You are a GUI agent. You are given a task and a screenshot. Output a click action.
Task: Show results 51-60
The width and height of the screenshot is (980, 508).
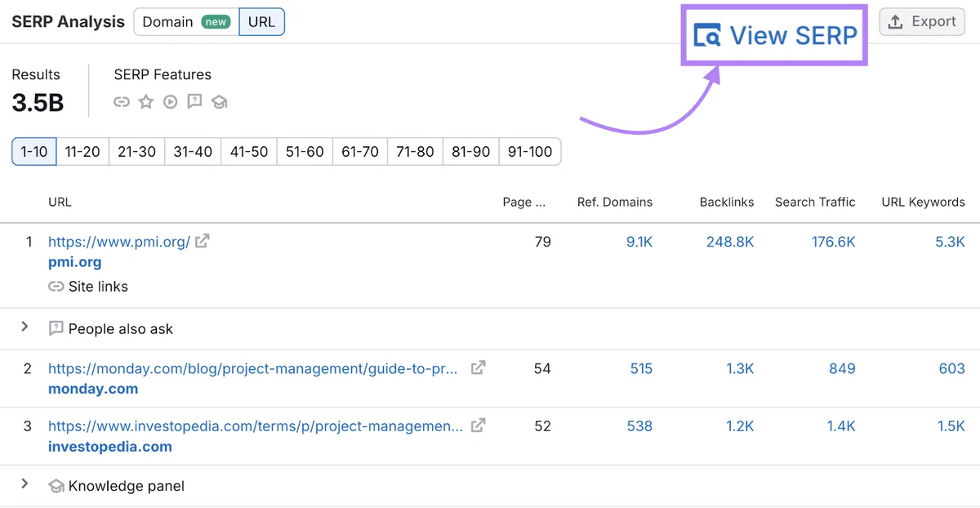tap(305, 152)
